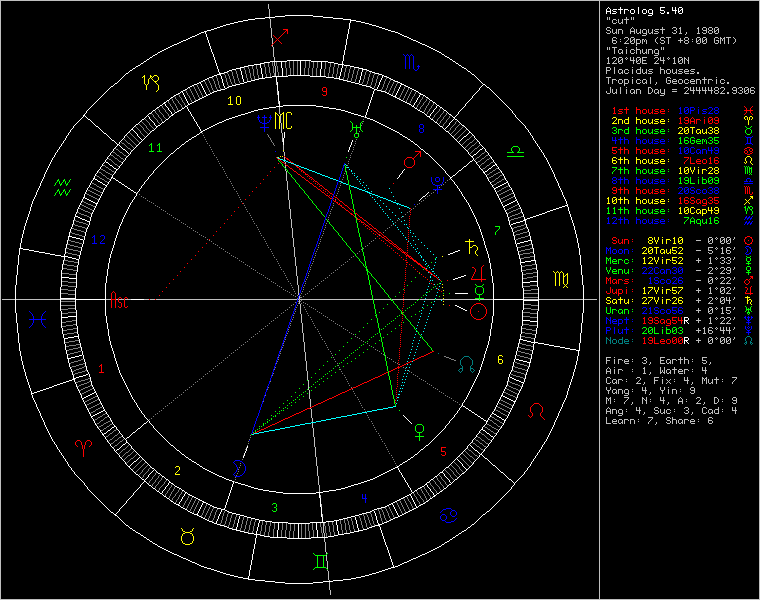The image size is (760, 600).
Task: Click the 'Car: 2, Fix: 4, Mut: 7' line
Action: [671, 381]
